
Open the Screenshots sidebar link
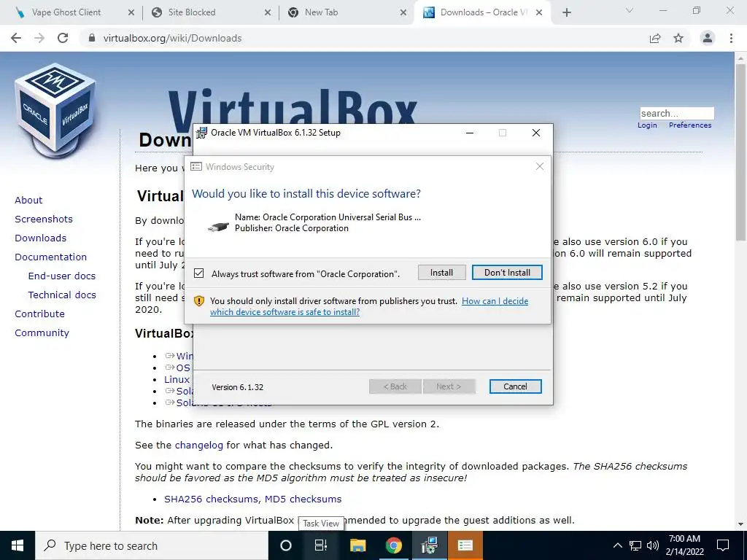[44, 219]
